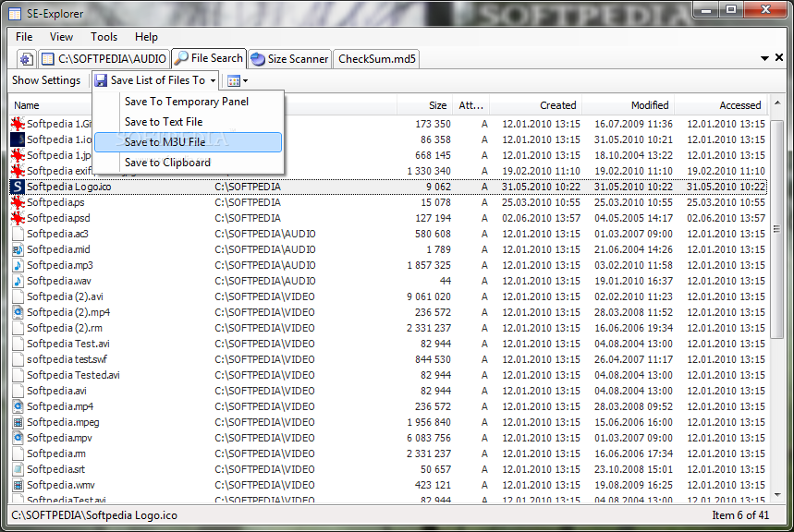
Task: Click the film icon of Softpedia.wmv
Action: pos(18,485)
